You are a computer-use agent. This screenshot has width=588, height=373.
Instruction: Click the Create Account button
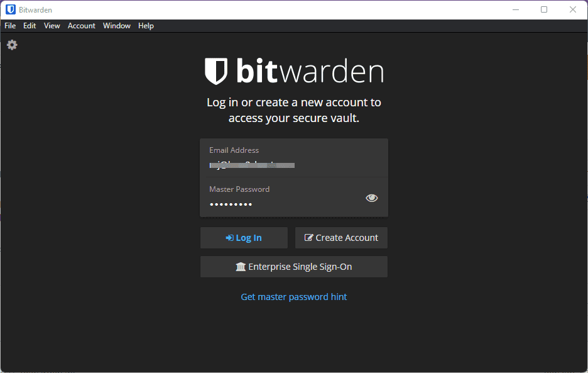[x=341, y=237]
